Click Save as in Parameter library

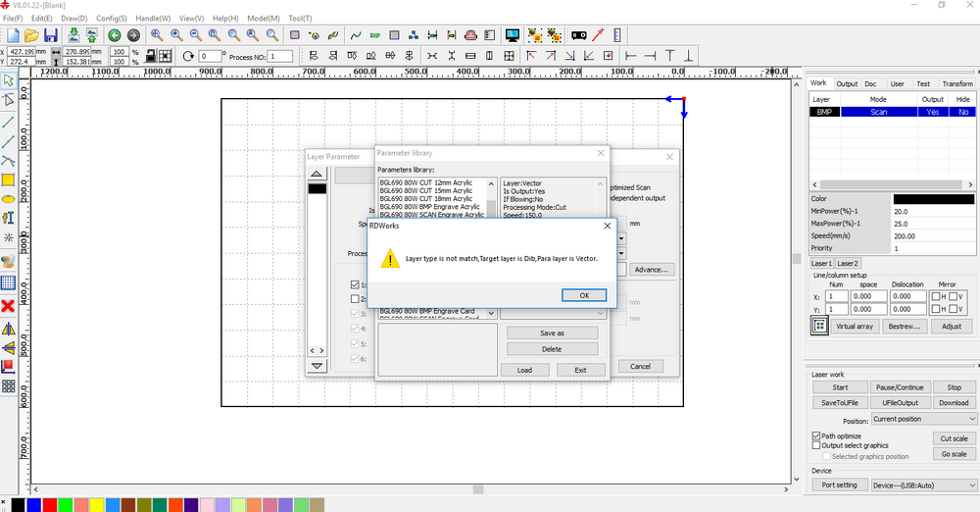552,333
